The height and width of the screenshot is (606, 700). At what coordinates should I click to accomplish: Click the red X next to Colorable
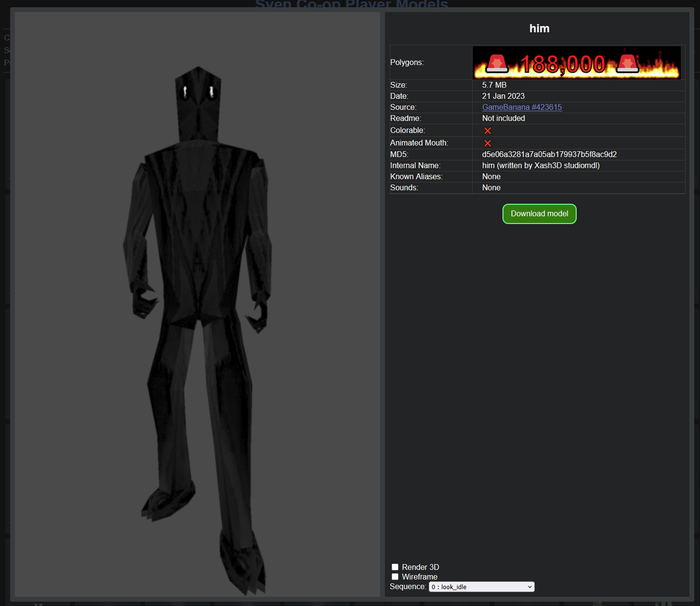[488, 131]
